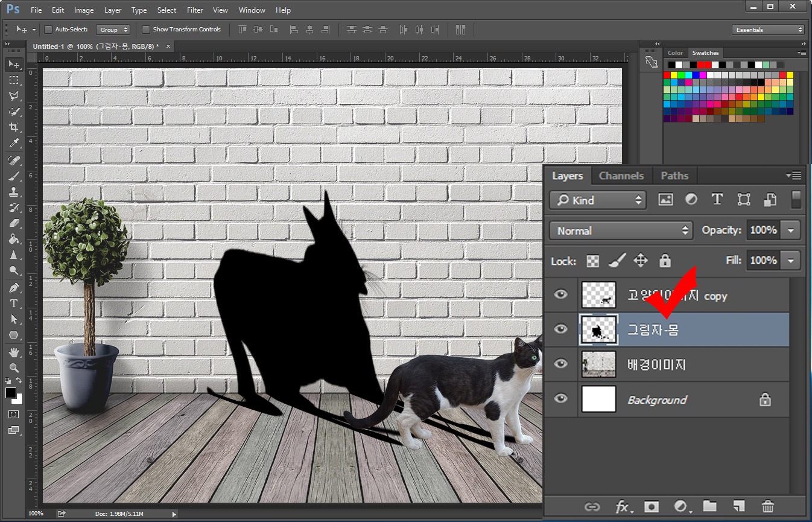The width and height of the screenshot is (812, 522).
Task: Click the link layers icon
Action: coord(592,507)
